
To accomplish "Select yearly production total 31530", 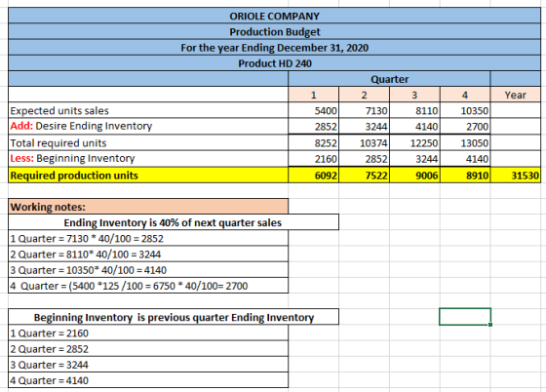I will [516, 175].
